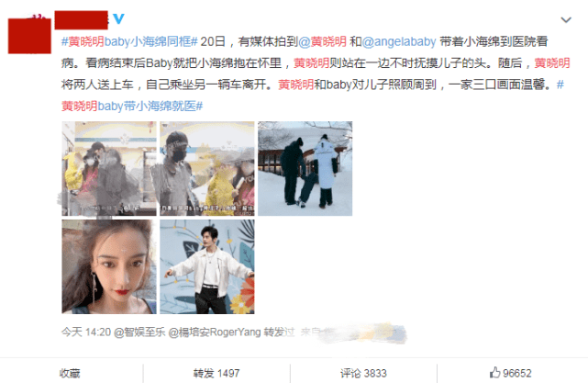Click the redacted username at top
The height and width of the screenshot is (383, 588).
82,20
